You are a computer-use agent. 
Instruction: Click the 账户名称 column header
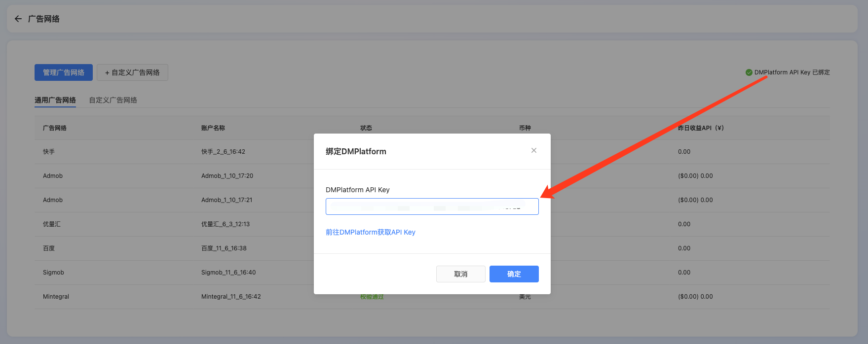click(213, 128)
